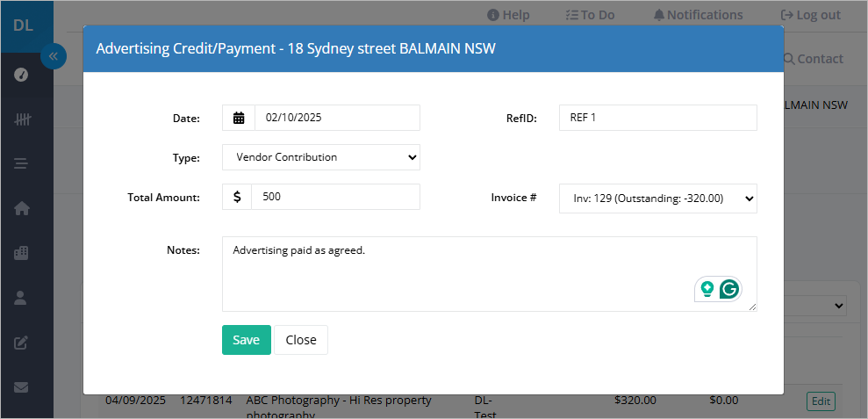The height and width of the screenshot is (419, 868).
Task: Grab the Notes textarea resize handle
Action: [x=752, y=307]
